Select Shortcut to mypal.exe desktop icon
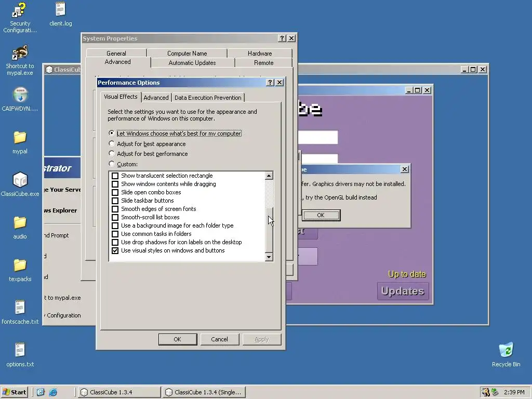Screen dimensions: 532x399 pos(20,60)
